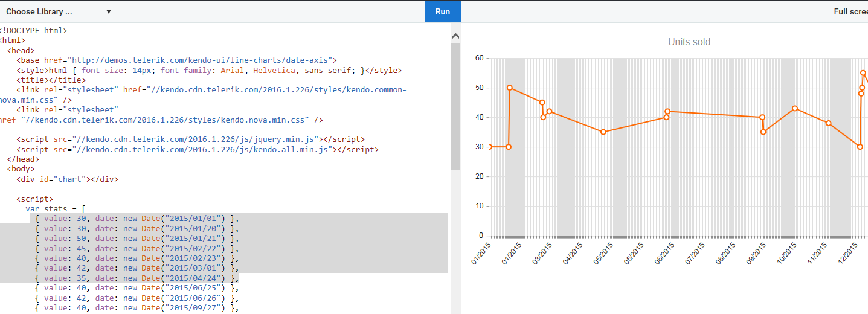Click the div id="chart" code line
868x314 pixels.
(x=67, y=179)
